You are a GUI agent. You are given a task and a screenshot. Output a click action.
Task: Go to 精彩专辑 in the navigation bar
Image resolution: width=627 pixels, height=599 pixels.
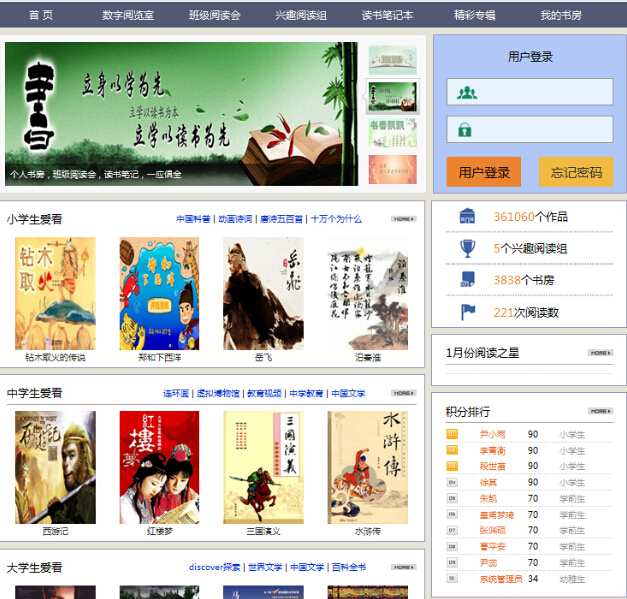(475, 15)
